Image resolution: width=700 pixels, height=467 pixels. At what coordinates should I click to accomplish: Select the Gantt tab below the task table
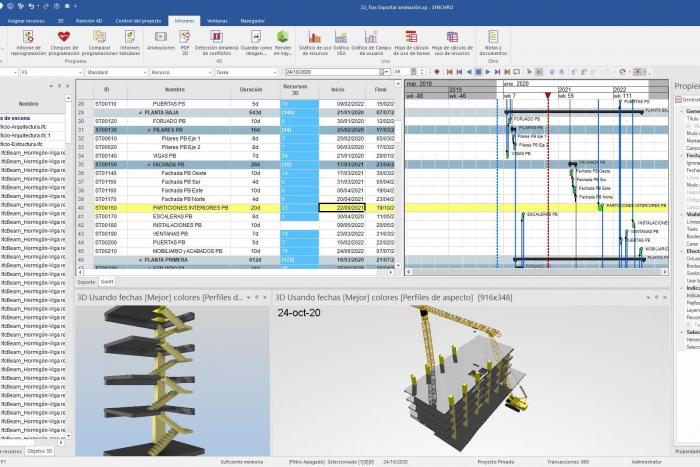tap(107, 282)
